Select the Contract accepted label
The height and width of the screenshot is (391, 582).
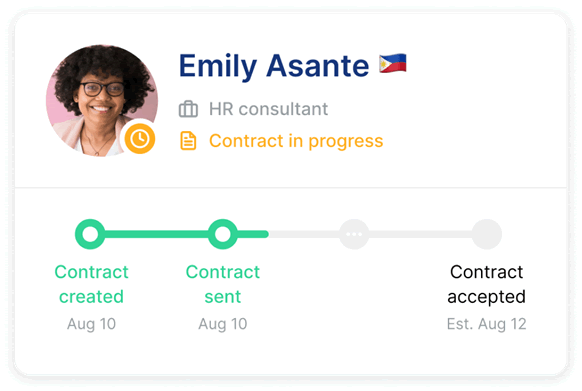(487, 284)
